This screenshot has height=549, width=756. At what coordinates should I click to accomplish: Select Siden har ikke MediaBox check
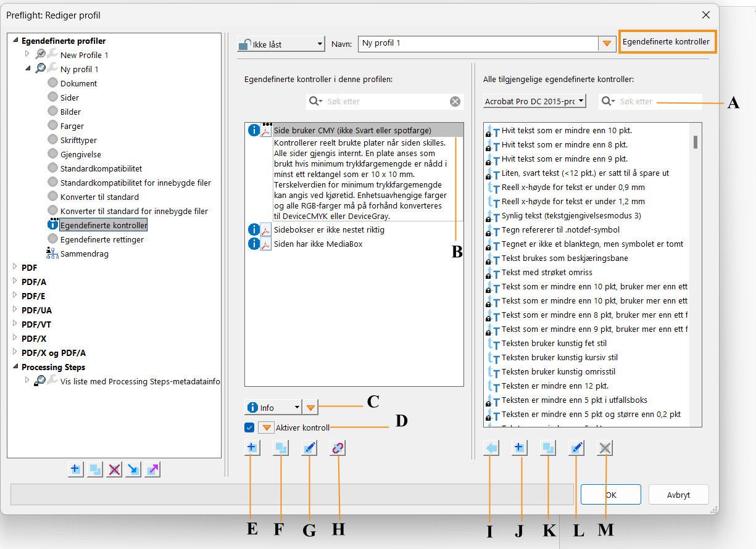click(x=318, y=244)
